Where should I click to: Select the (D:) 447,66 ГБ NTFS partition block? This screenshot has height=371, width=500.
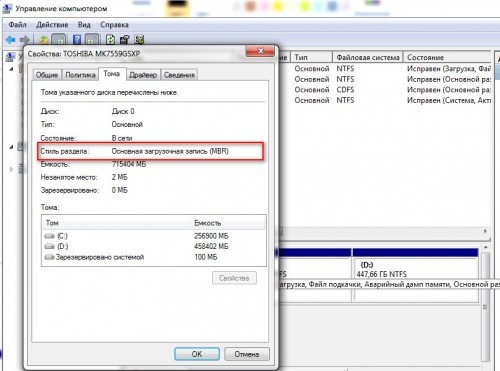(x=415, y=275)
